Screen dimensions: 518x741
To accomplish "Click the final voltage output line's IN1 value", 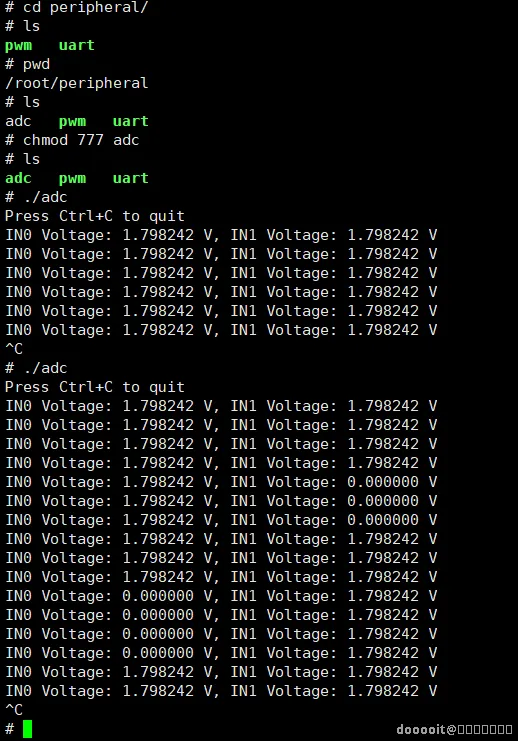I will (x=383, y=690).
